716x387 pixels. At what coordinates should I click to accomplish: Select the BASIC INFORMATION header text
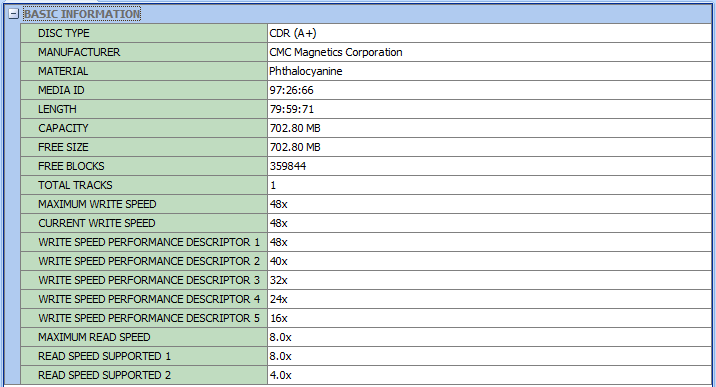coord(82,14)
